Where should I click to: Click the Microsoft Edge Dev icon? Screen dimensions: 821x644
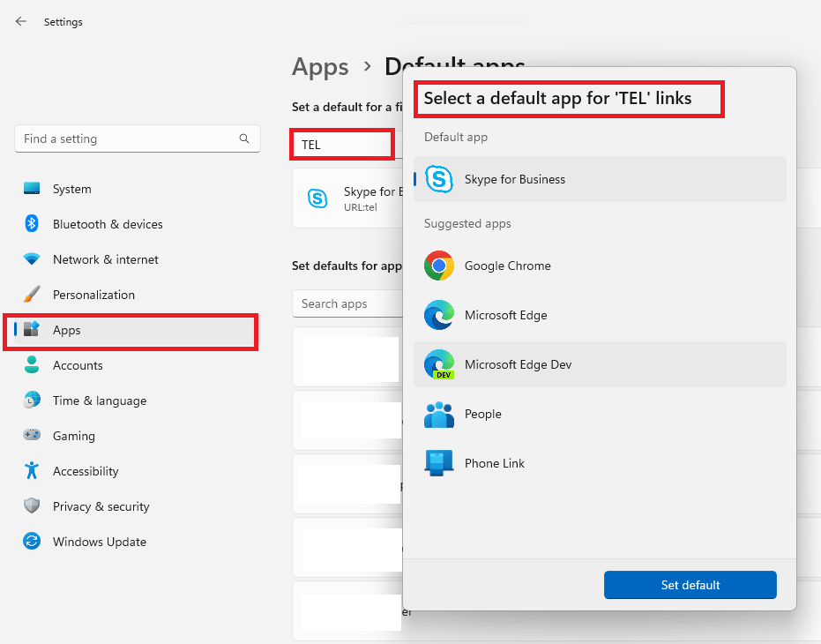coord(439,364)
